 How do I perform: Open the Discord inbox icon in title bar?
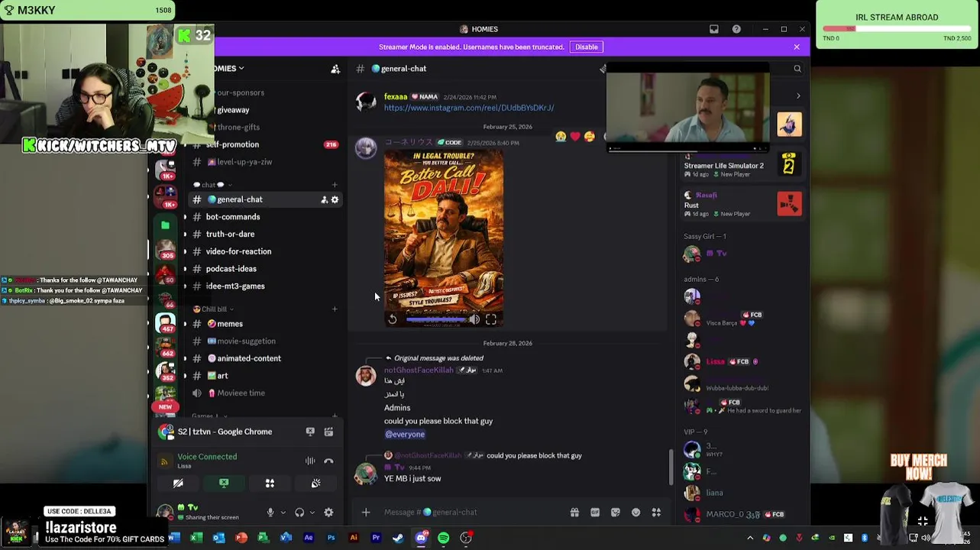pyautogui.click(x=714, y=29)
